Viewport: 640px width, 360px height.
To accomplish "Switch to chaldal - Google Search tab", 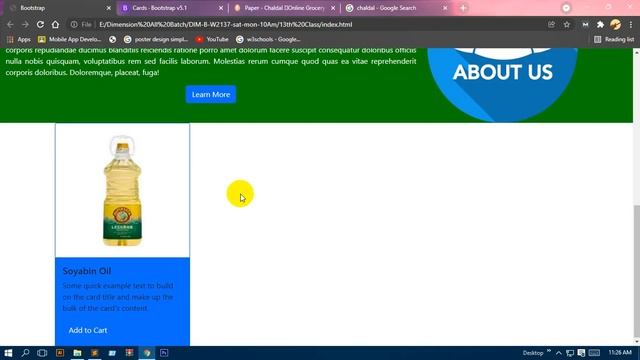I will pyautogui.click(x=396, y=8).
